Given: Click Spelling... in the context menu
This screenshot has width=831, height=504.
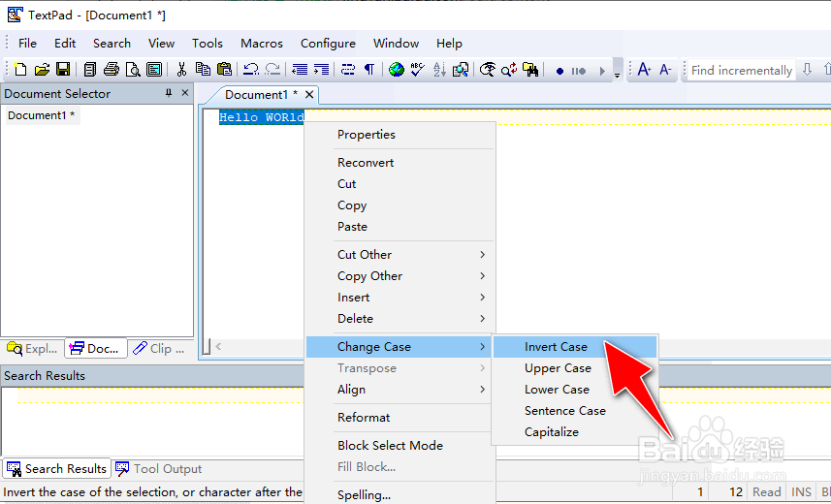Looking at the screenshot, I should [x=400, y=494].
